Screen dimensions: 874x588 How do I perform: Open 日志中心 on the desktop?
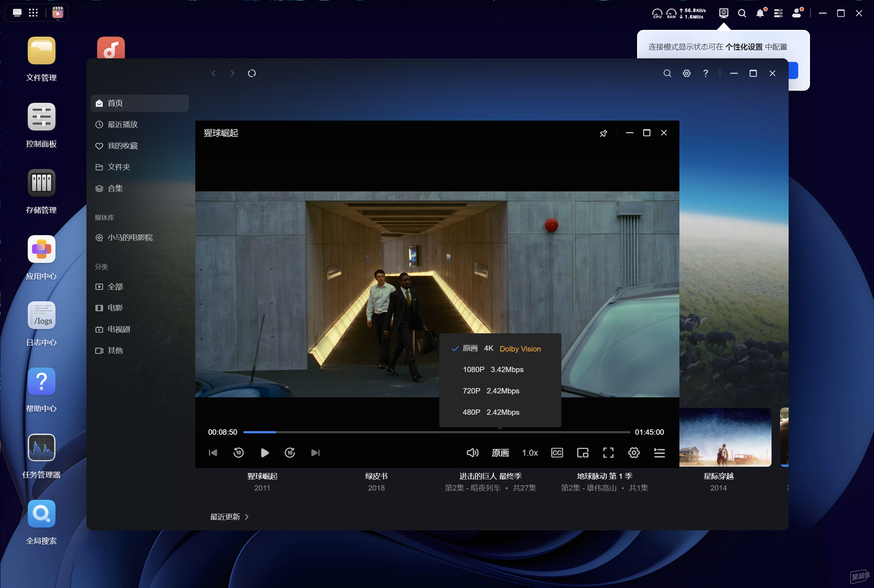pos(42,324)
